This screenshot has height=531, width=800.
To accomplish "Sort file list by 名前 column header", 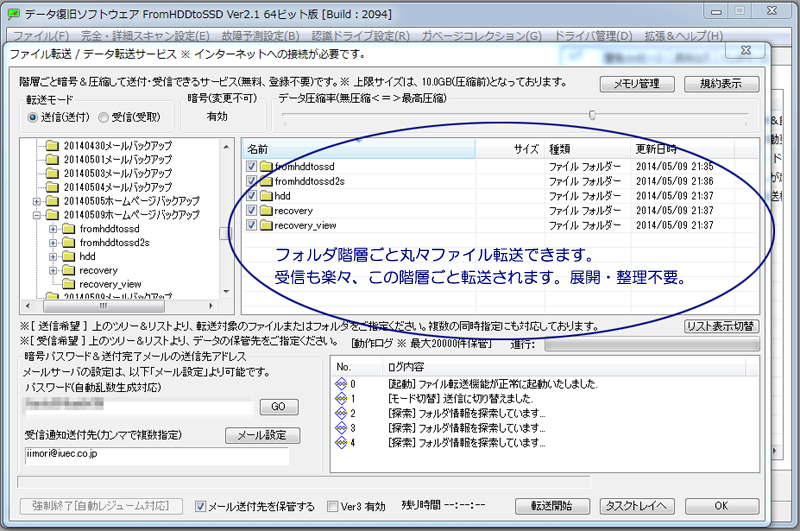I will click(359, 149).
